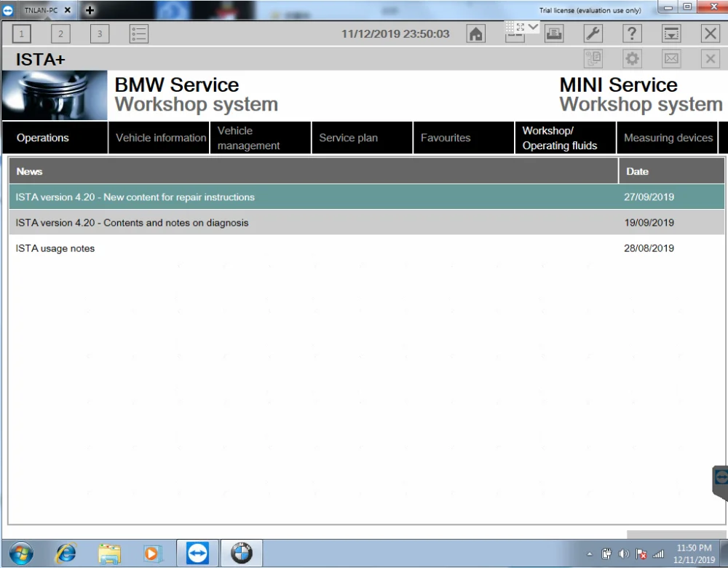This screenshot has height=568, width=728.
Task: Click the greyed X icon under ISTA+
Action: point(711,59)
